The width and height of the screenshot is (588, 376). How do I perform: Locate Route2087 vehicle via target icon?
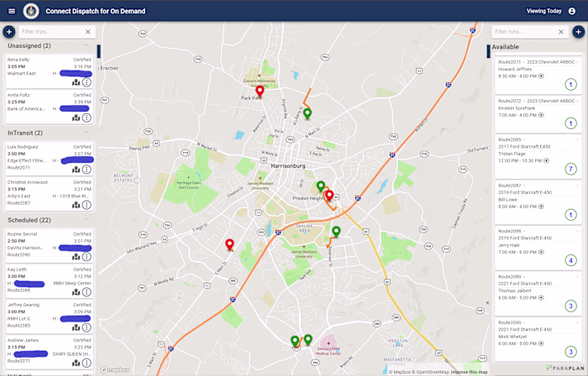(x=541, y=206)
